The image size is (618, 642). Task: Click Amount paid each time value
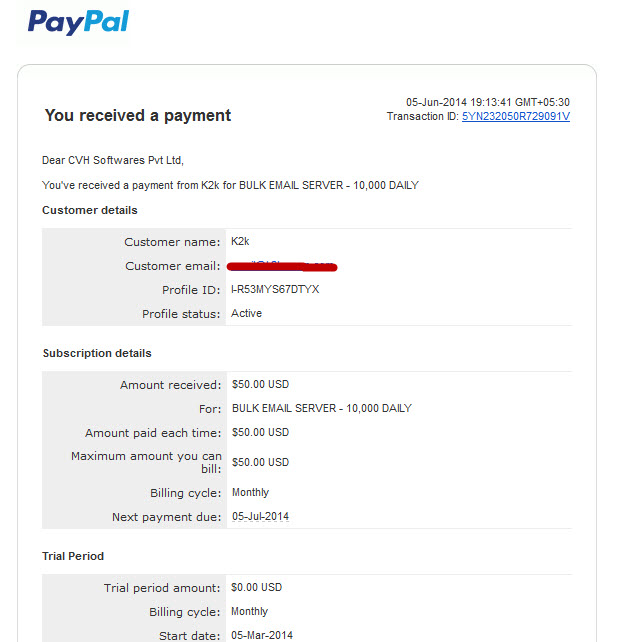tap(260, 432)
